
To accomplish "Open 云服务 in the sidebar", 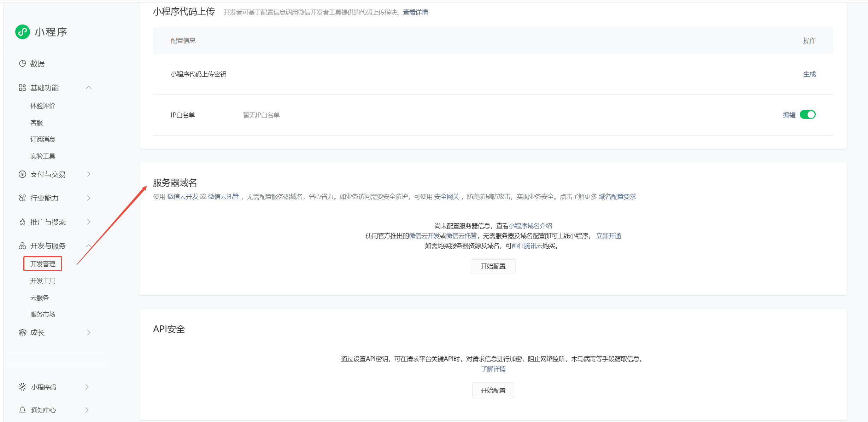I will click(x=40, y=298).
